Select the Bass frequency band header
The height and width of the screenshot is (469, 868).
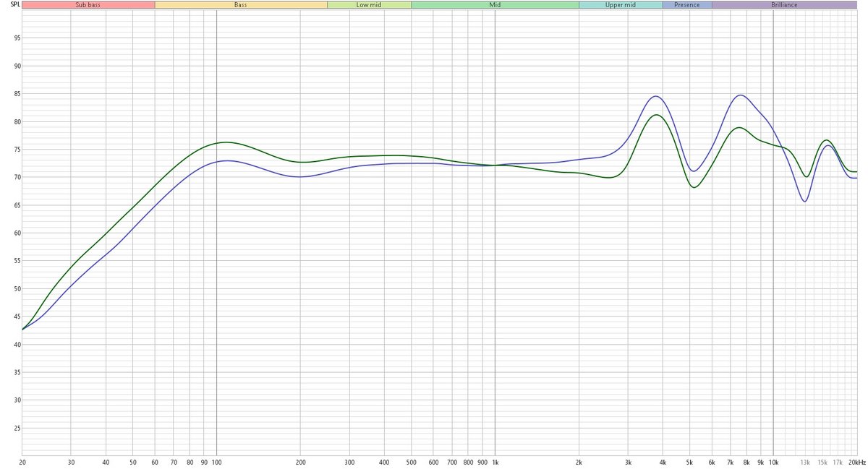tap(241, 5)
